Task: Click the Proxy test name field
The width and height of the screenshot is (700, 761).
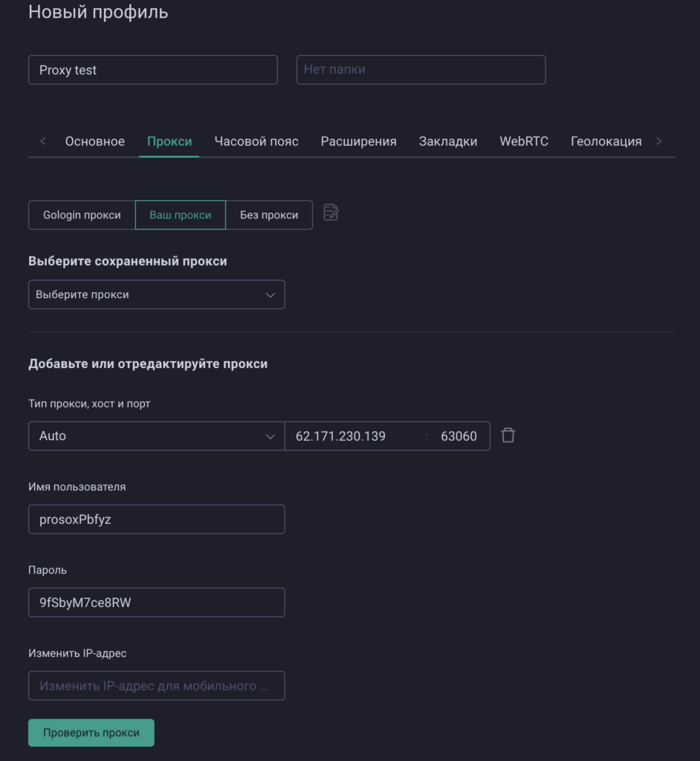Action: (152, 69)
